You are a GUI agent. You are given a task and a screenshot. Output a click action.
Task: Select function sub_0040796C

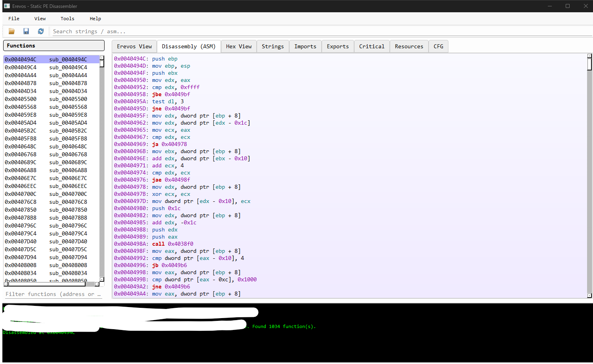pos(51,226)
